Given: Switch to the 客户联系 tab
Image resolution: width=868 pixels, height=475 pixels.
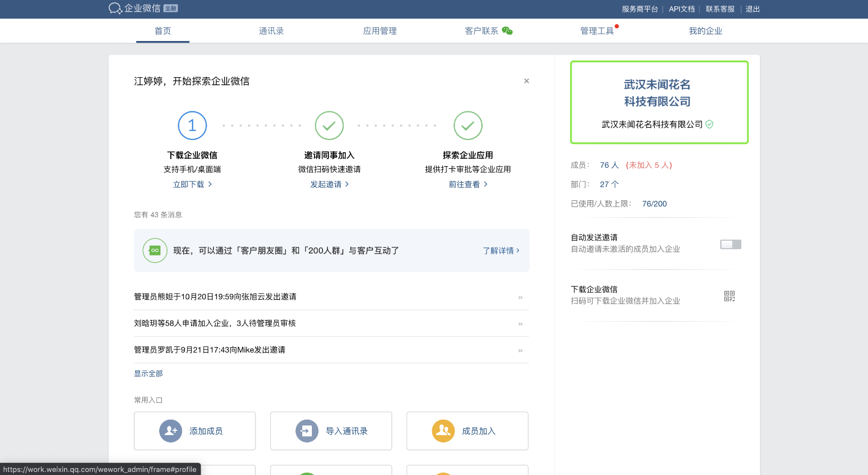Looking at the screenshot, I should (482, 31).
